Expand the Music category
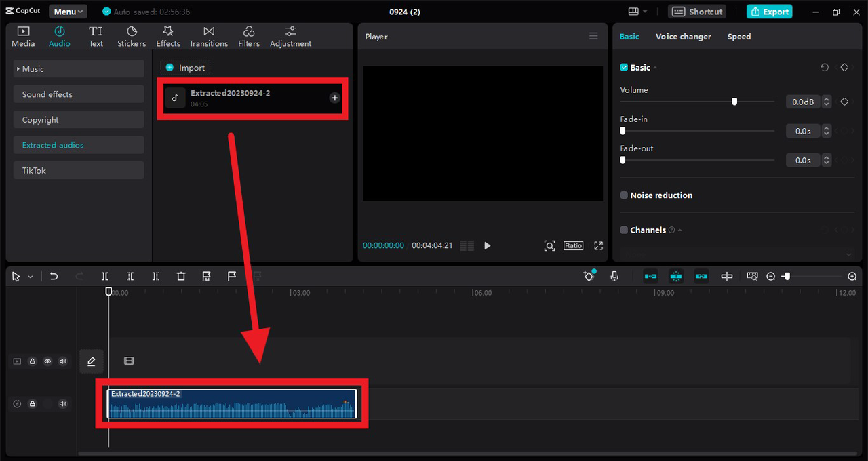 79,68
